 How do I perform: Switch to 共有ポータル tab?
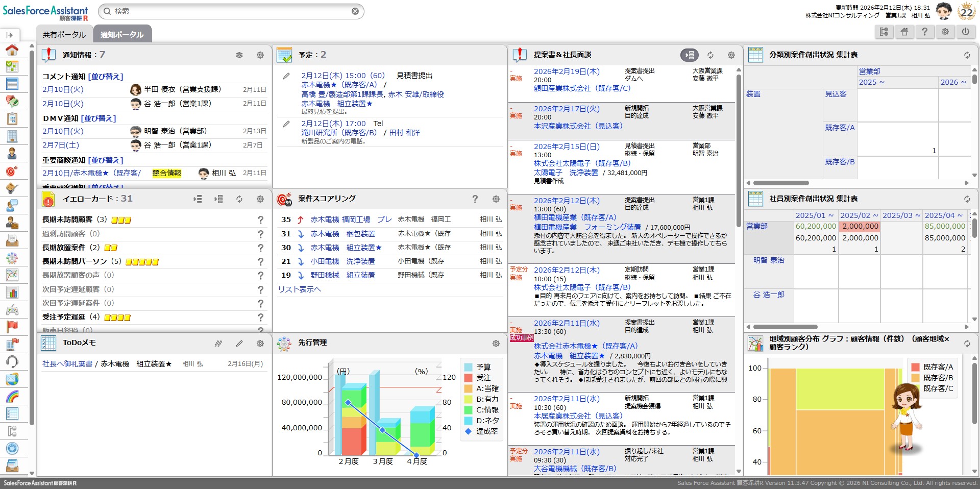(x=64, y=35)
